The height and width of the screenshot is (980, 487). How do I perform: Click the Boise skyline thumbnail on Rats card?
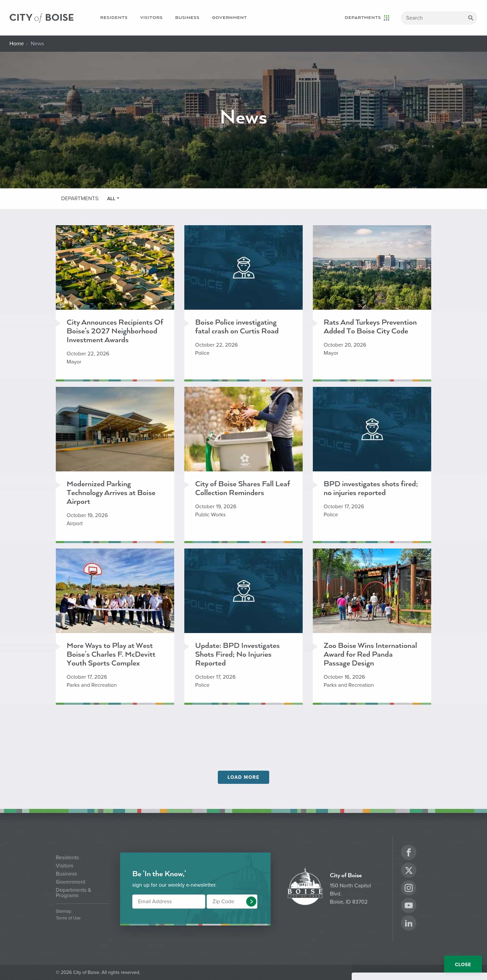tap(372, 267)
